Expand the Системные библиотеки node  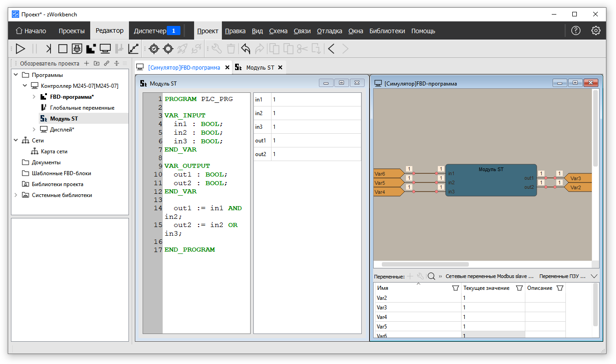[x=16, y=195]
